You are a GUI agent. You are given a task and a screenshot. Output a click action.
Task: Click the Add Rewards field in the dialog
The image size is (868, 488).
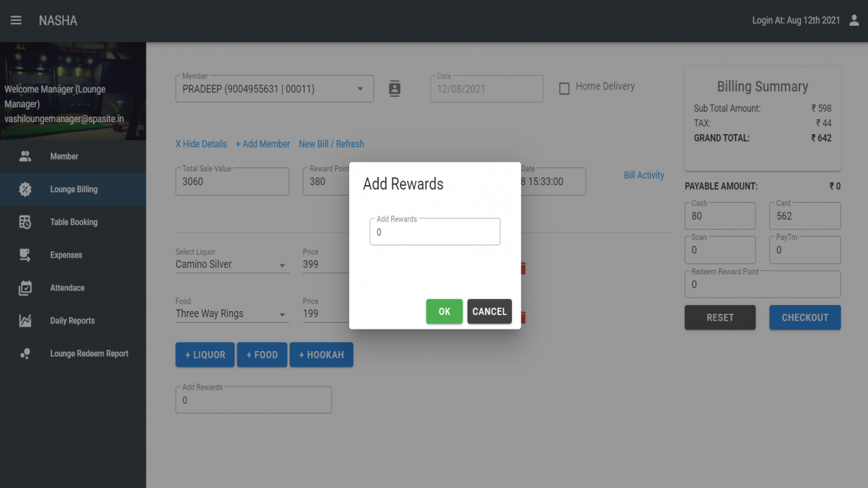[435, 232]
